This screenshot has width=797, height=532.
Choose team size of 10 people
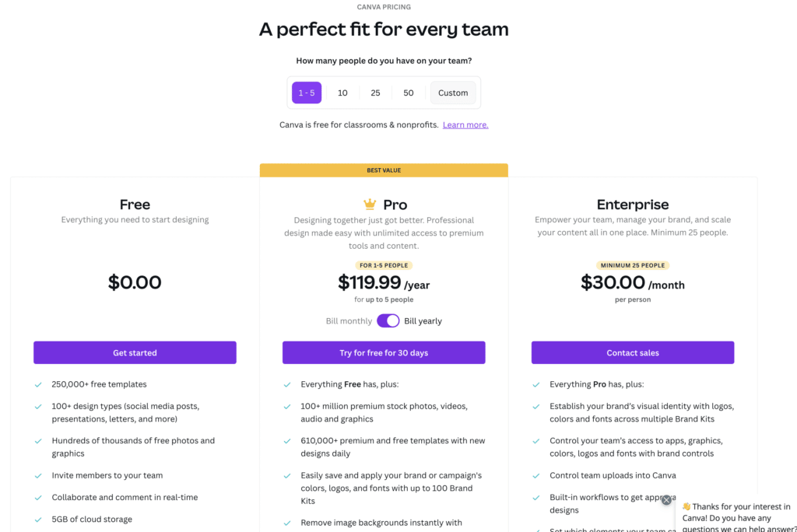coord(342,93)
